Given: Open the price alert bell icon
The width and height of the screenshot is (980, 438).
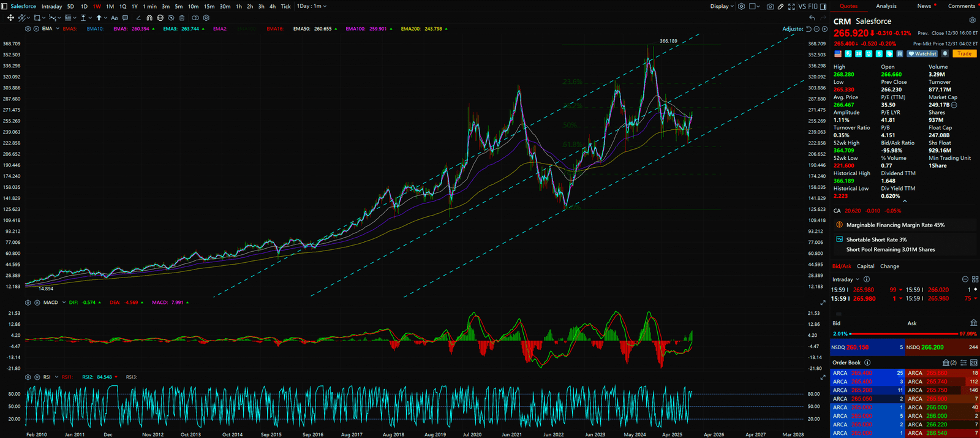Looking at the screenshot, I should (x=945, y=54).
